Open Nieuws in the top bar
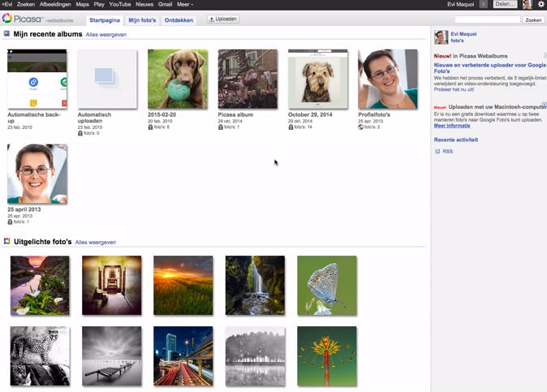Image resolution: width=547 pixels, height=392 pixels. point(144,4)
